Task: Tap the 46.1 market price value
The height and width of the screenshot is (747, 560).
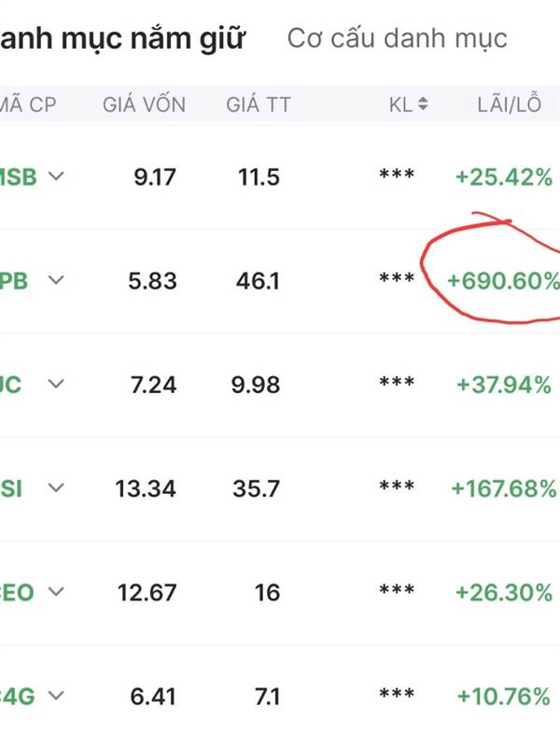Action: point(259,280)
